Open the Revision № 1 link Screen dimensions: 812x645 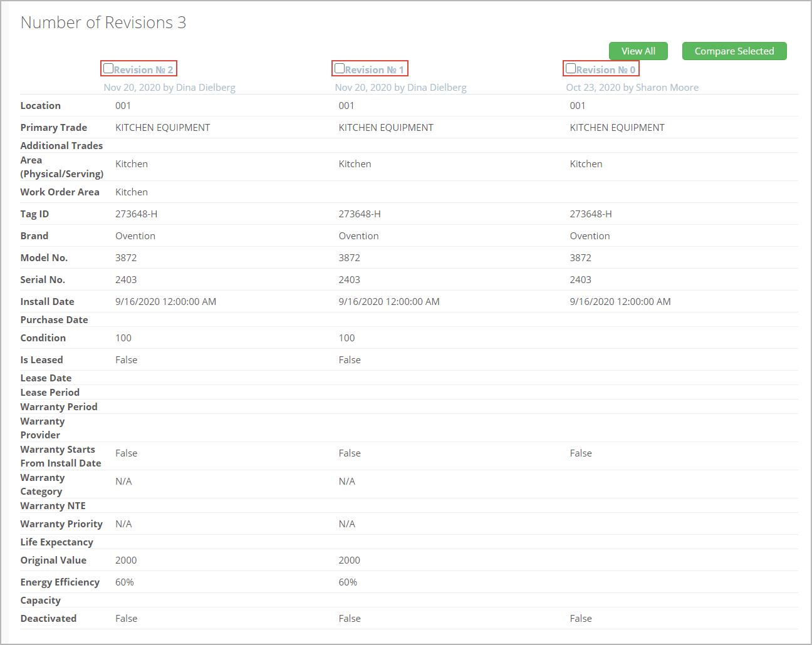[375, 70]
